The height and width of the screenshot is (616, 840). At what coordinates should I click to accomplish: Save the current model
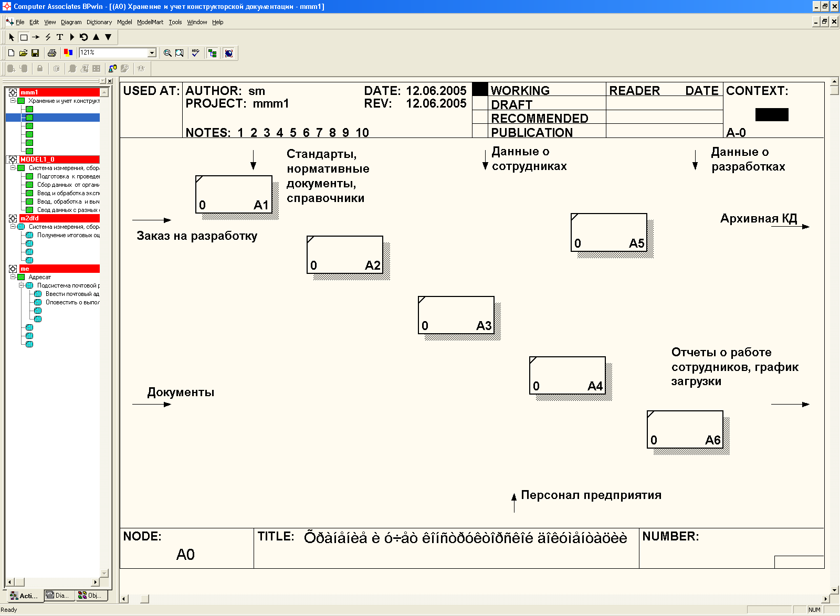35,53
